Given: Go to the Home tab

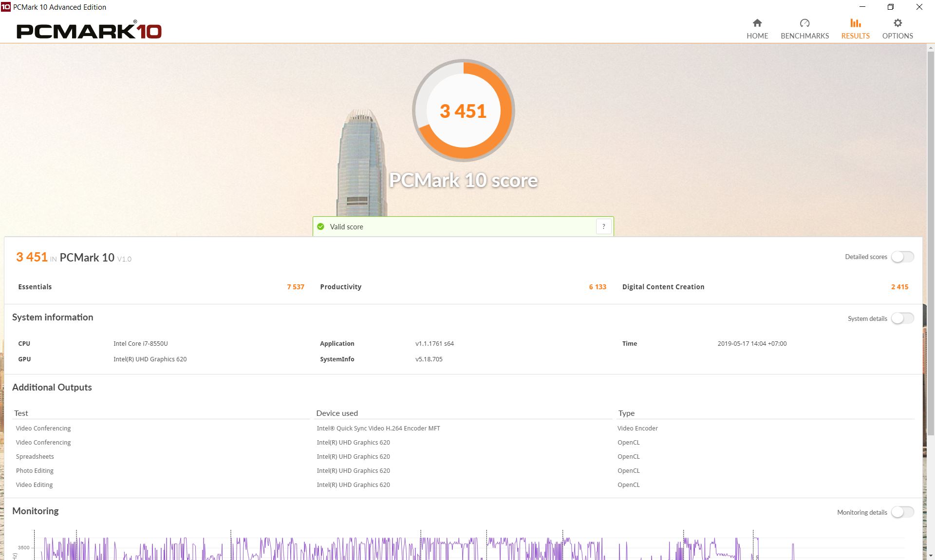Looking at the screenshot, I should [757, 29].
